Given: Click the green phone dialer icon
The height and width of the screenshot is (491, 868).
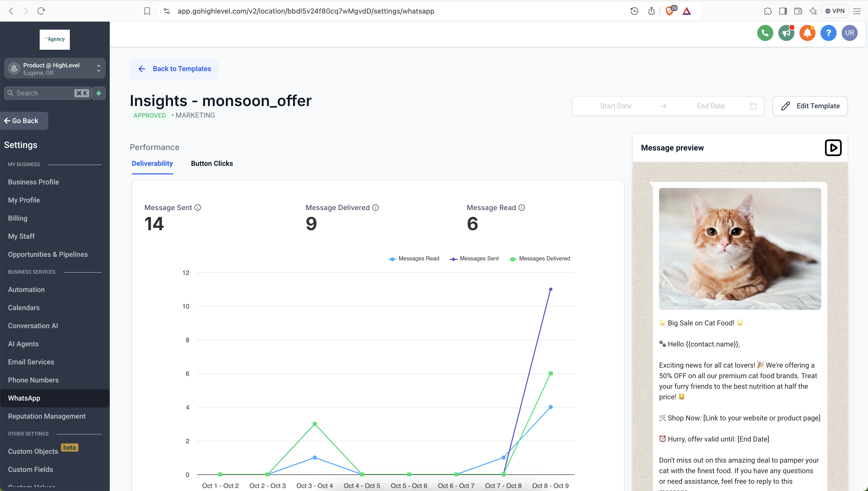Looking at the screenshot, I should click(765, 33).
